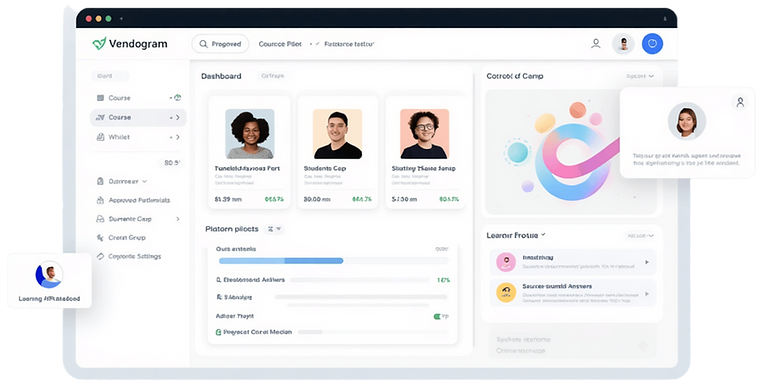Click the 14% value on Ebestomand row
This screenshot has width=761, height=388.
[443, 280]
